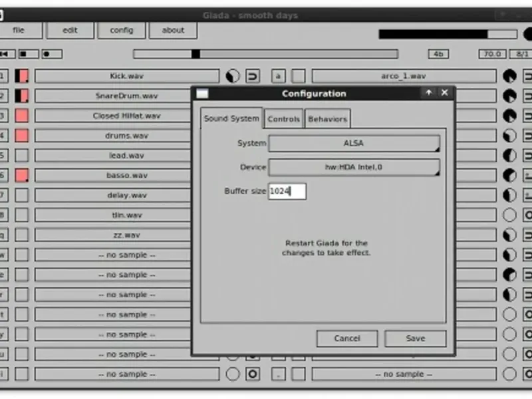Click volume knob in right column row 9

pos(509,235)
